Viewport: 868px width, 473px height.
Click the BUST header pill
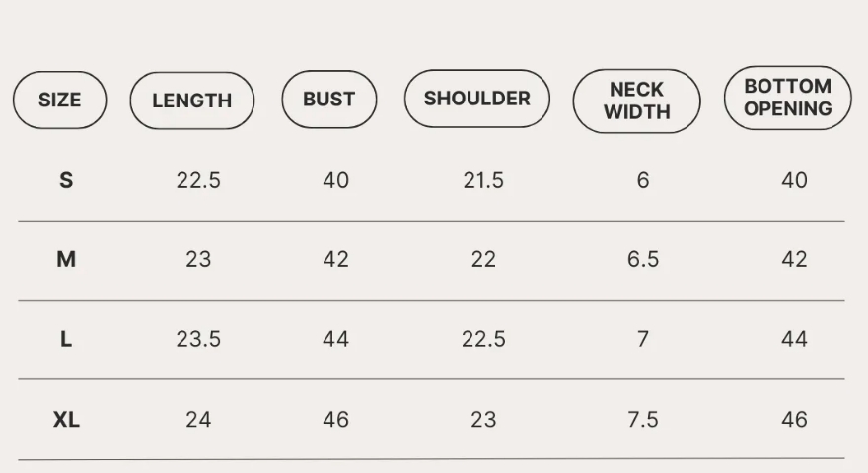(328, 99)
